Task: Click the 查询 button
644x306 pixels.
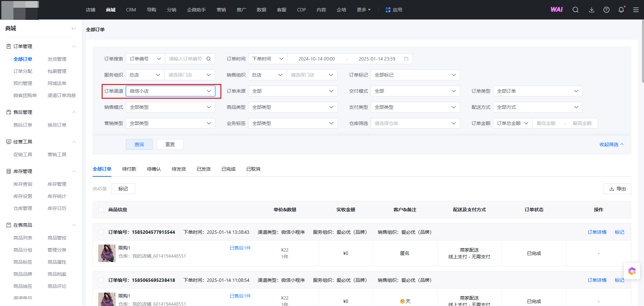Action: click(x=139, y=144)
